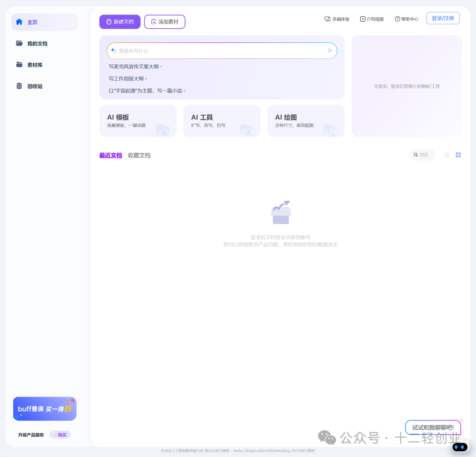Open the 素材库 material library icon
This screenshot has height=457, width=476.
[x=19, y=64]
